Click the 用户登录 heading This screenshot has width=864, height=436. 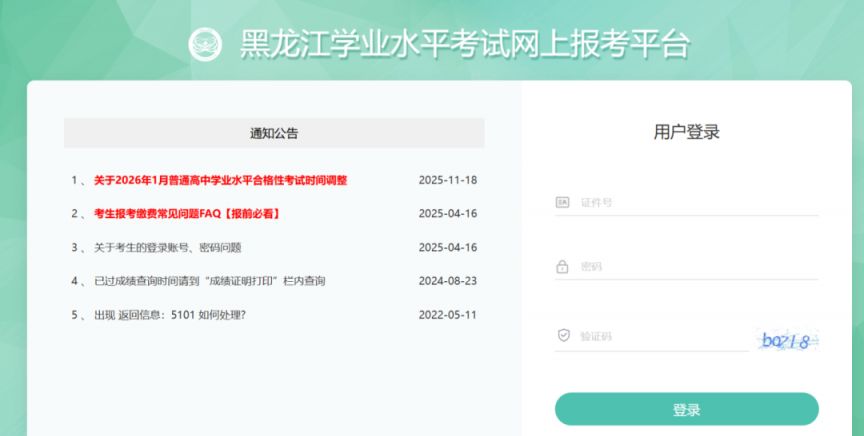pos(687,132)
